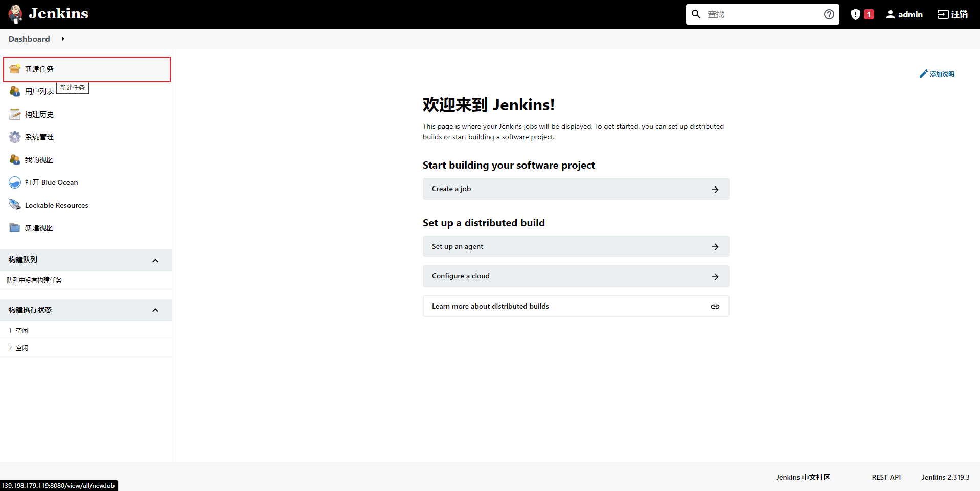Click the pencil icon next to 添加说明
The height and width of the screenshot is (491, 980).
pyautogui.click(x=923, y=74)
